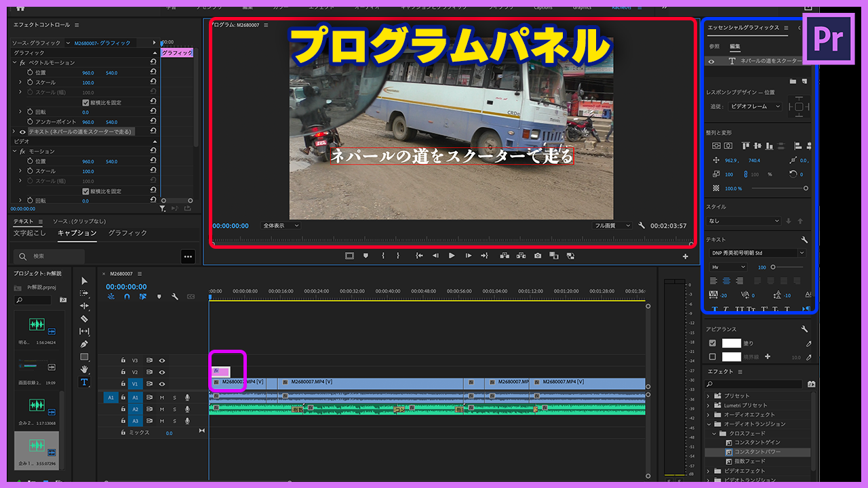Left-align the text in Essential Graphics

(714, 281)
